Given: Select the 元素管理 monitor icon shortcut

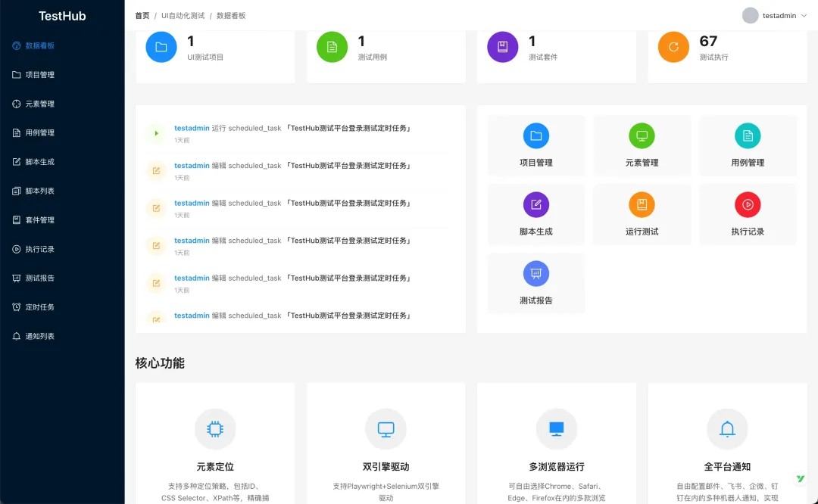Looking at the screenshot, I should [x=642, y=136].
